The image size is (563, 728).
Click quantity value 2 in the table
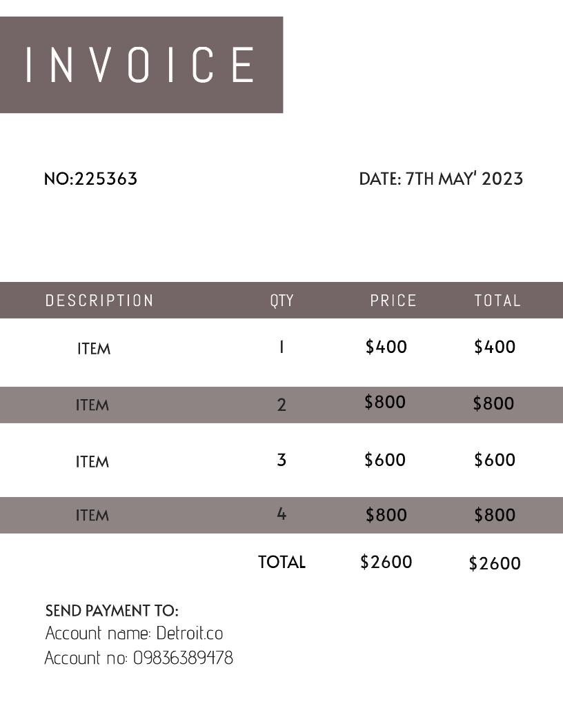coord(281,405)
